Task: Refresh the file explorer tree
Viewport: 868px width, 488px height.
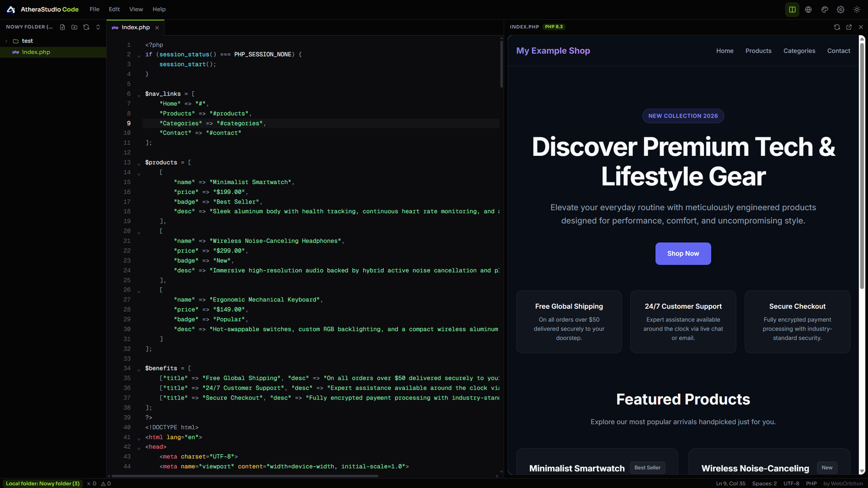Action: tap(86, 27)
